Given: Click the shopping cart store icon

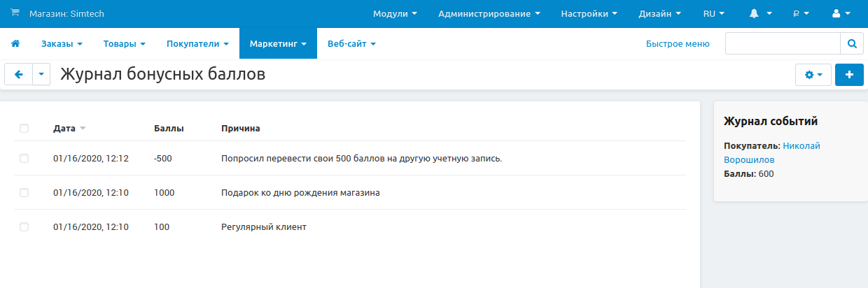Looking at the screenshot, I should tap(15, 13).
